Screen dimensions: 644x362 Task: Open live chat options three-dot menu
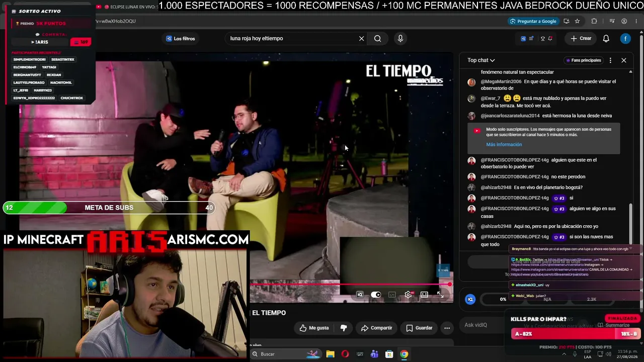[610, 60]
